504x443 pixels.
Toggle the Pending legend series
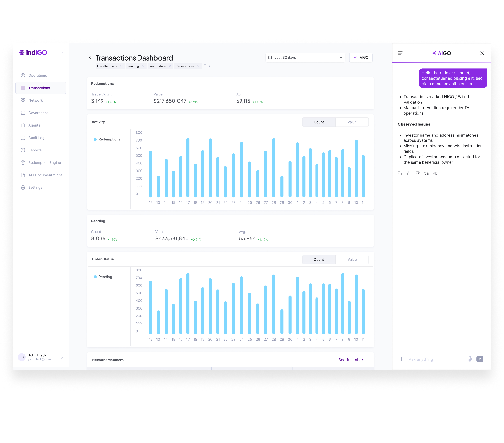tap(103, 277)
